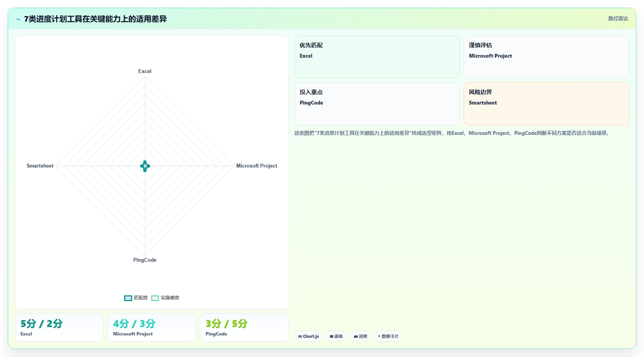Click the 风险边界 card heading
644x357 pixels.
[480, 92]
